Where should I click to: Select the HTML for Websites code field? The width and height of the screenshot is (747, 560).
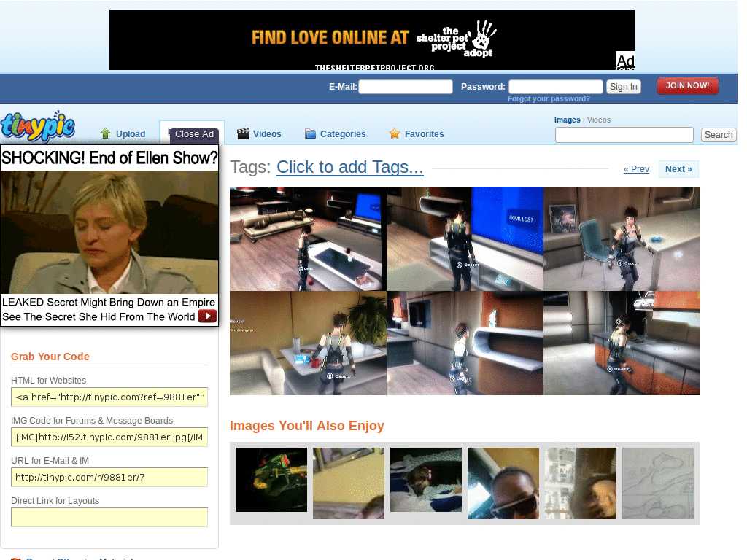[x=109, y=397]
